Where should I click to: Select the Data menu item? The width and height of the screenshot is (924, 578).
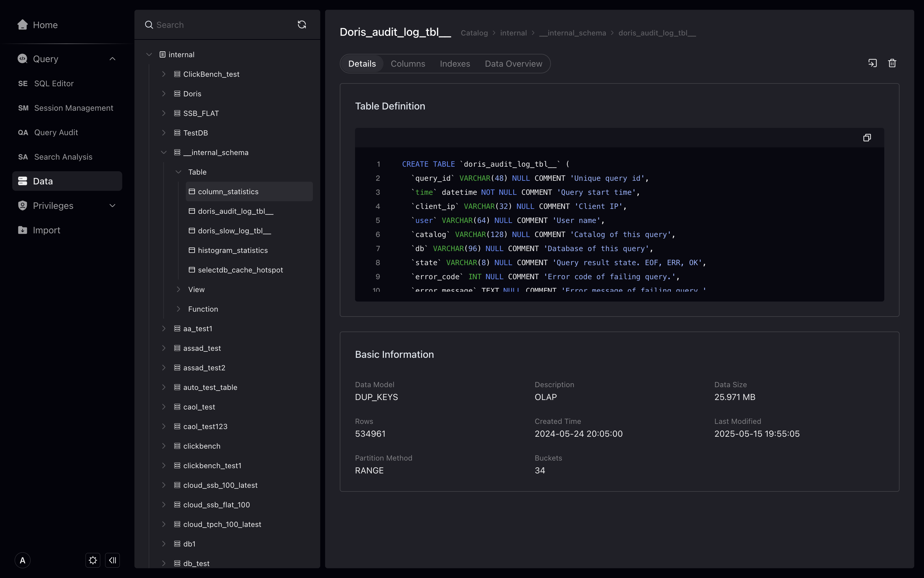(67, 181)
